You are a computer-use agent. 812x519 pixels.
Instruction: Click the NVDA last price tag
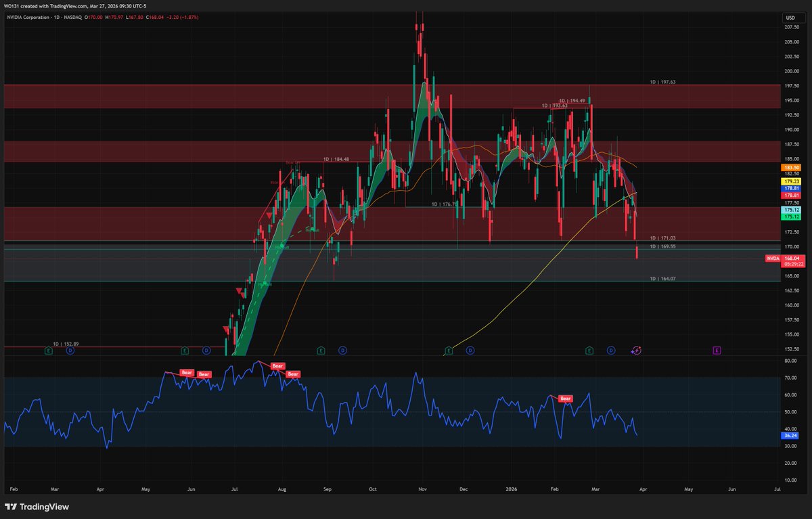pos(773,258)
